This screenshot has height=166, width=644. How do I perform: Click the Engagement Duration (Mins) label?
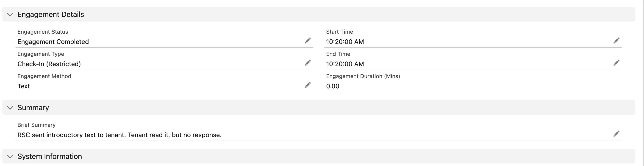(363, 76)
